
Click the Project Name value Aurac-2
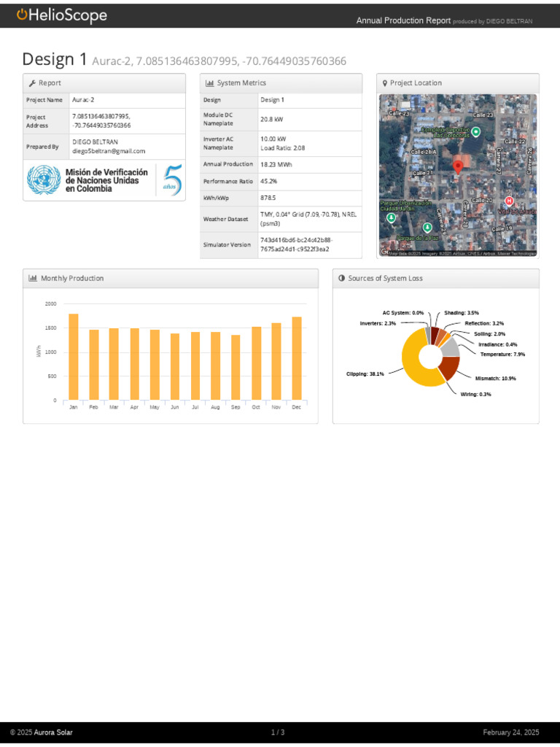83,100
